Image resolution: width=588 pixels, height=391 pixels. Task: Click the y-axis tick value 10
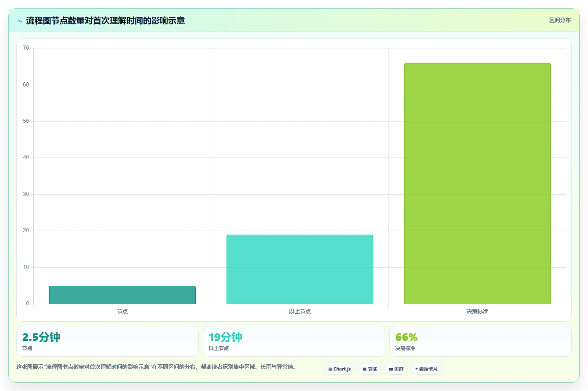pos(26,267)
